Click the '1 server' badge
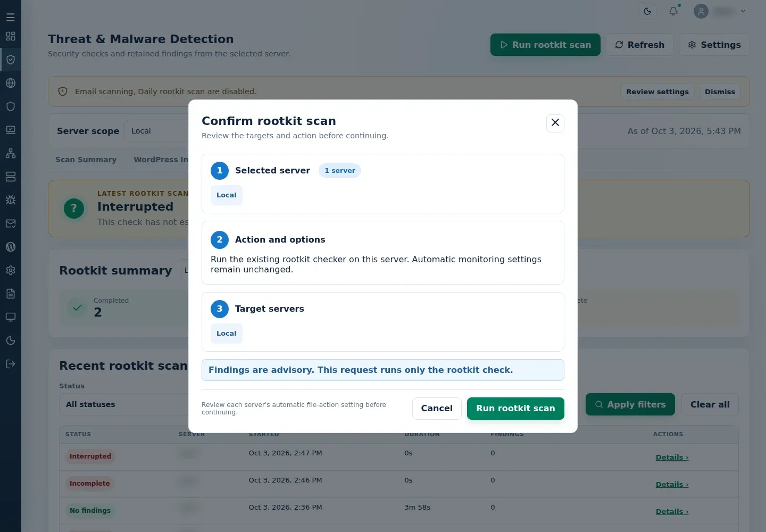Viewport: 766px width, 532px height. pos(340,171)
